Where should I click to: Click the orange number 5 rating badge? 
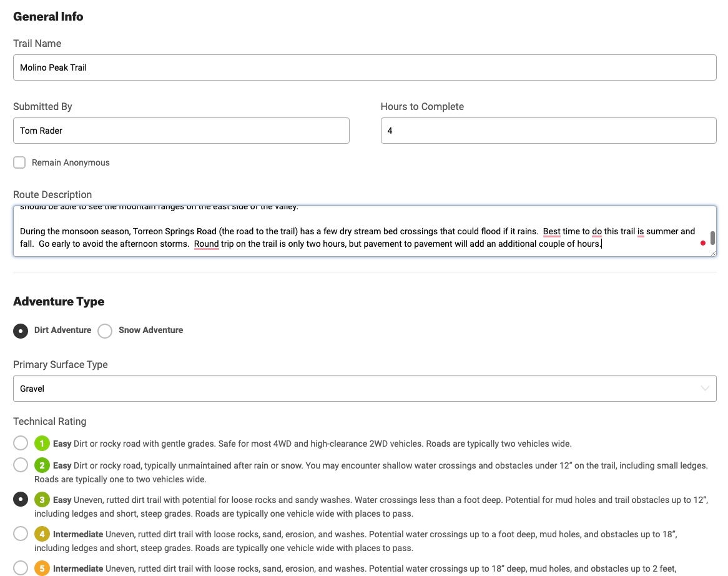coord(42,569)
